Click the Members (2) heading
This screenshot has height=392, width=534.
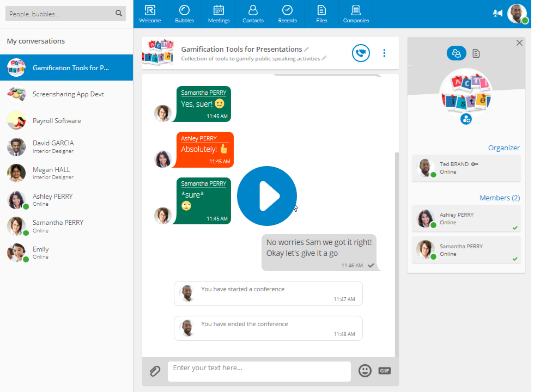500,198
